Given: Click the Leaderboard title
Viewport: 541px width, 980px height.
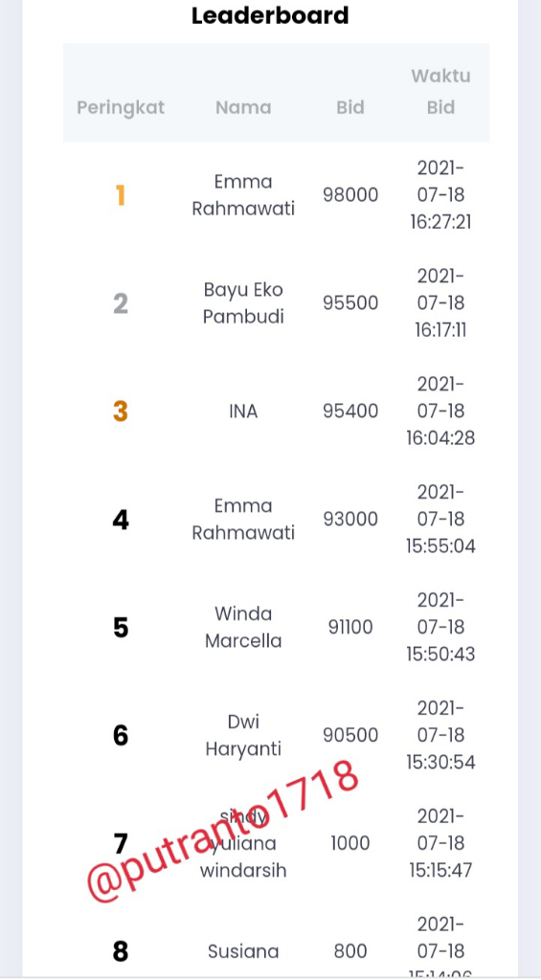Looking at the screenshot, I should tap(270, 15).
